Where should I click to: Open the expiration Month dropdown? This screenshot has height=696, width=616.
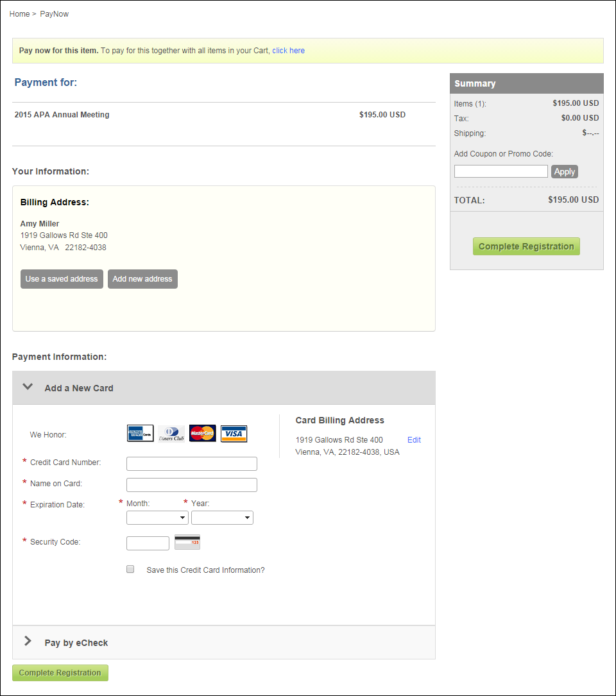click(157, 518)
